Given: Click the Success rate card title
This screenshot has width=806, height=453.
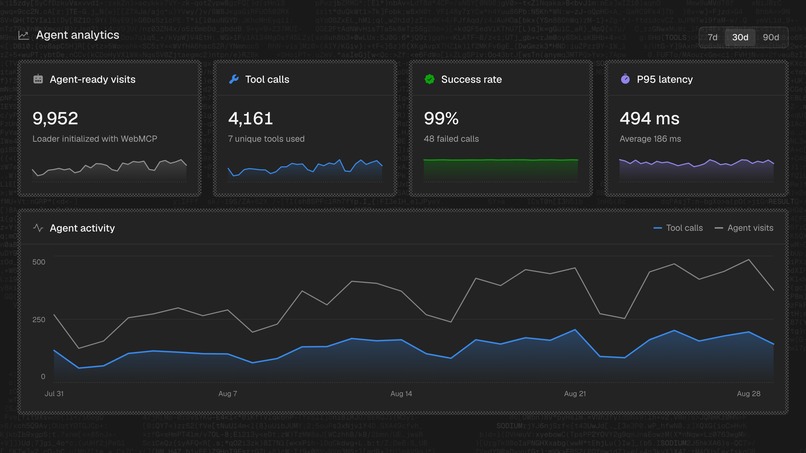Looking at the screenshot, I should [x=471, y=80].
